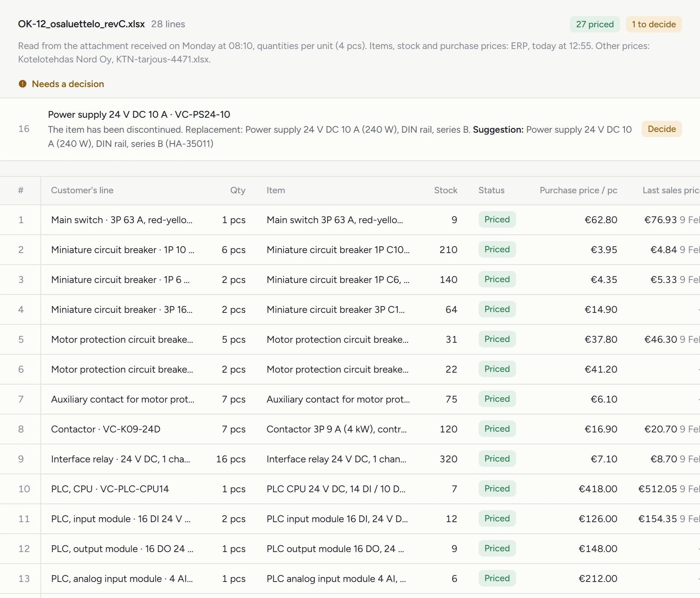Select 'PLC input module 16 DI' item cell
Screen dimensions: 700x598
(337, 519)
